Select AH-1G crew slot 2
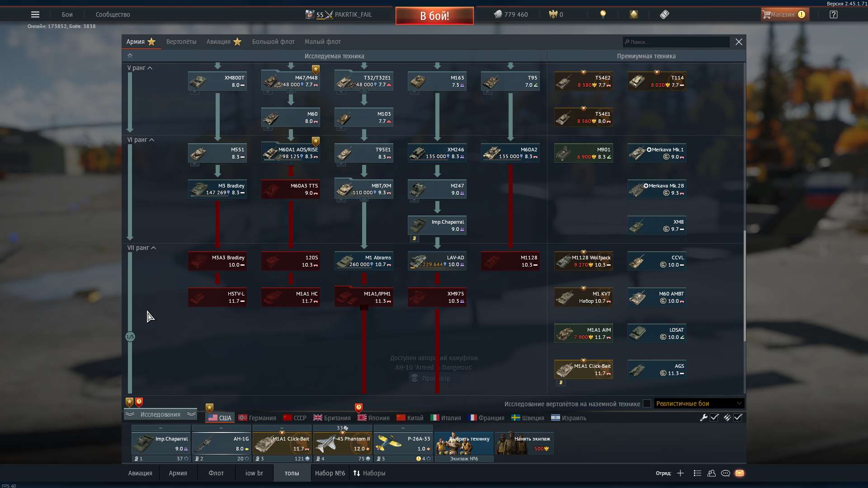Viewport: 868px width, 488px height. tap(222, 444)
